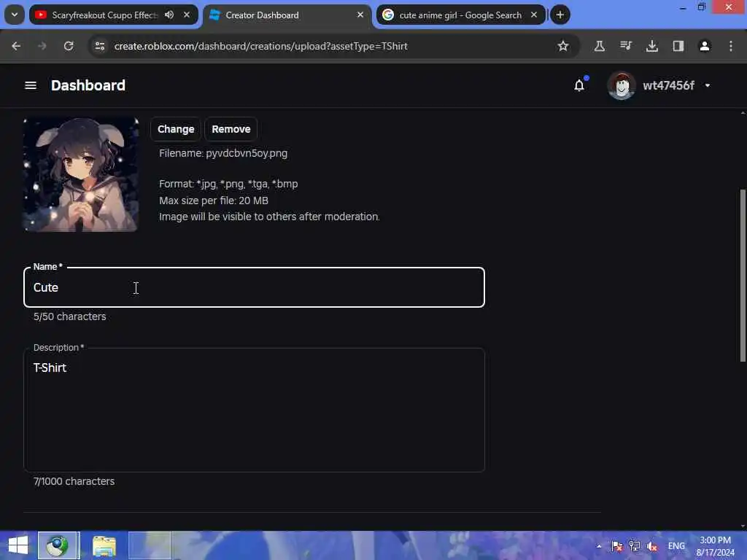Screen dimensions: 747x560
Task: Click the Remove image button
Action: (x=231, y=129)
